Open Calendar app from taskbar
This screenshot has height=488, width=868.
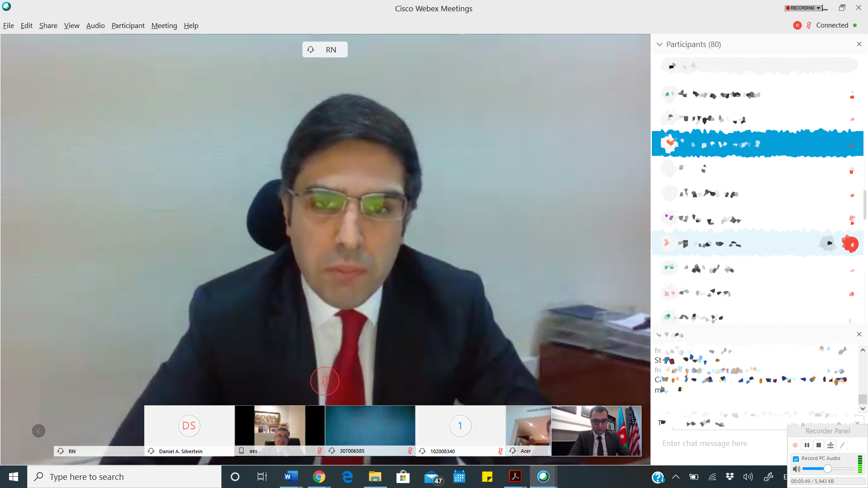tap(459, 477)
